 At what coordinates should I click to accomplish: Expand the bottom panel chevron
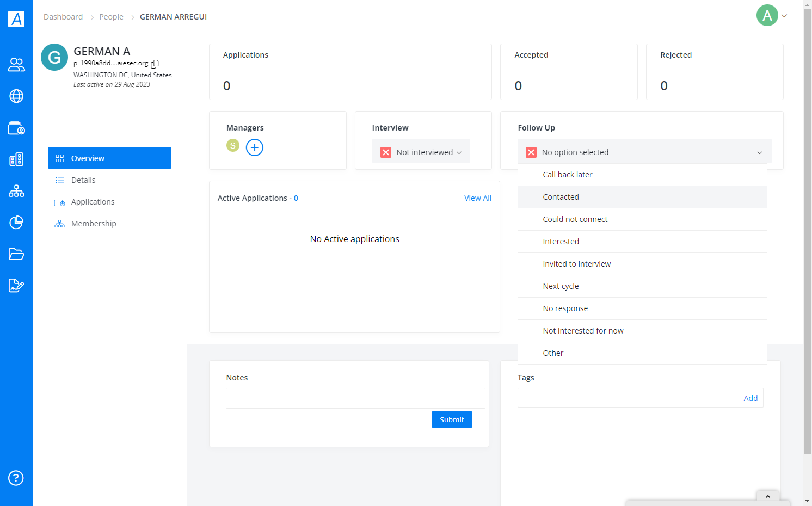click(x=768, y=496)
